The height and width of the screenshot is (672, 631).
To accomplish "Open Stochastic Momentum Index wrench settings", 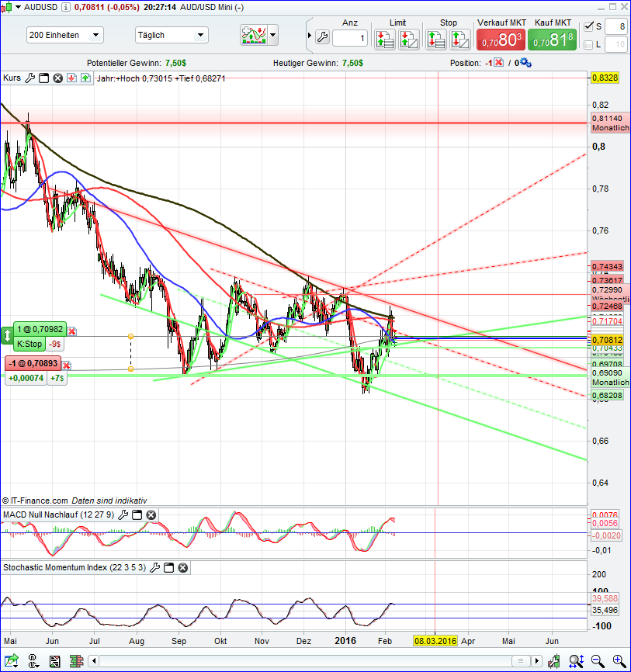I will click(x=154, y=568).
